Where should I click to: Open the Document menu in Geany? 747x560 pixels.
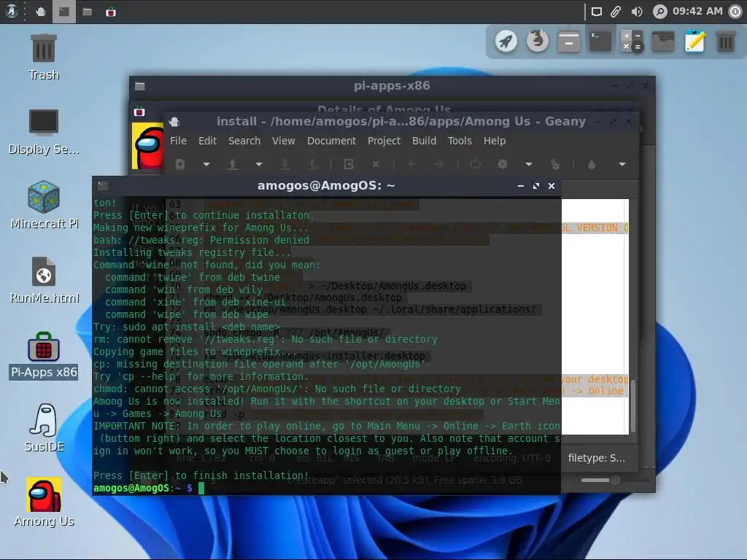332,141
